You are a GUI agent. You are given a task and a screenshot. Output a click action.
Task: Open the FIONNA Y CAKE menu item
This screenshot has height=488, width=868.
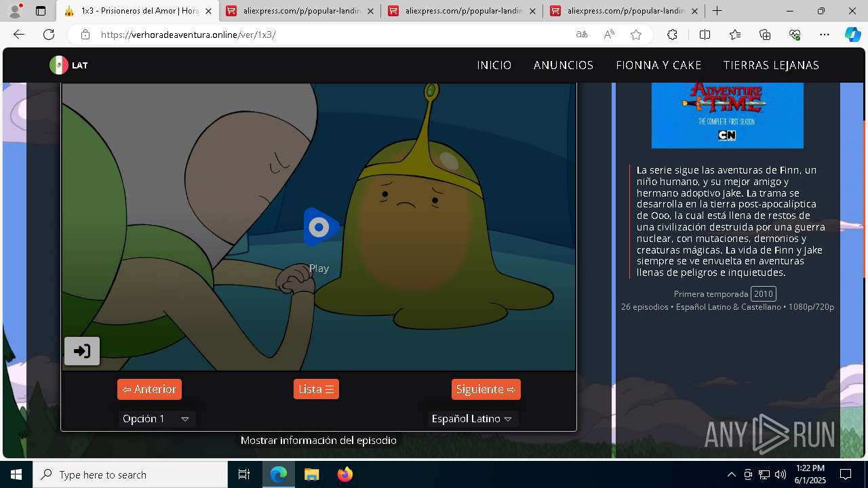point(658,65)
